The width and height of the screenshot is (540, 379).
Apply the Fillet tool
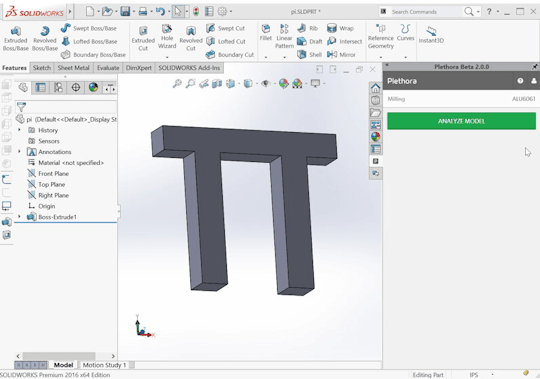tap(266, 33)
